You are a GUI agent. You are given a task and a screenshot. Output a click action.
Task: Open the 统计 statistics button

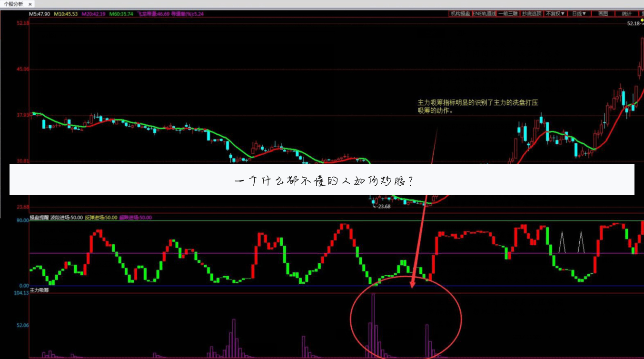click(627, 14)
